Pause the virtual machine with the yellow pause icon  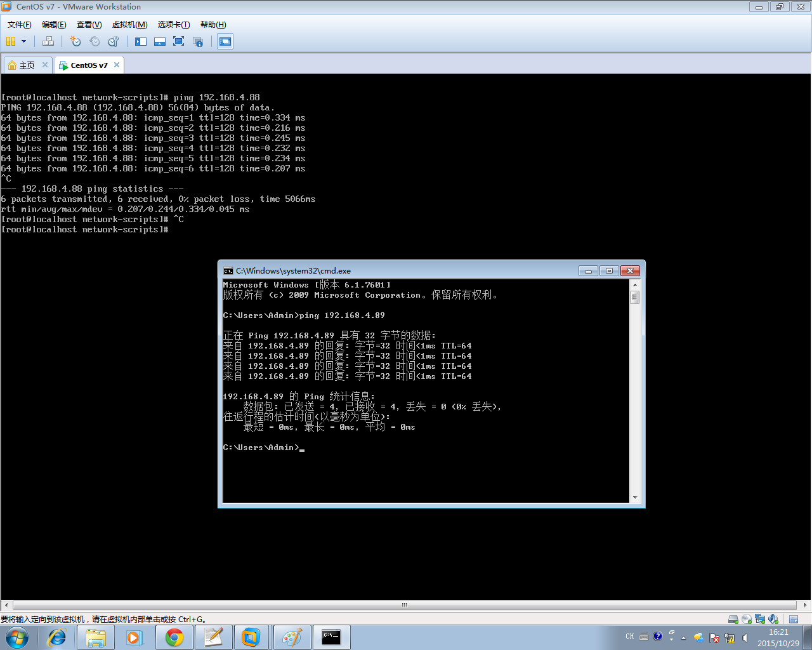tap(10, 41)
